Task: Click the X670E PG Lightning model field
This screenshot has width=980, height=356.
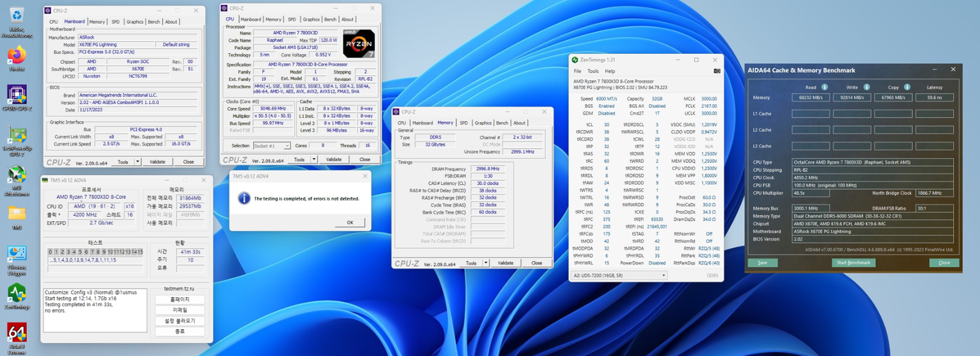Action: [x=115, y=45]
